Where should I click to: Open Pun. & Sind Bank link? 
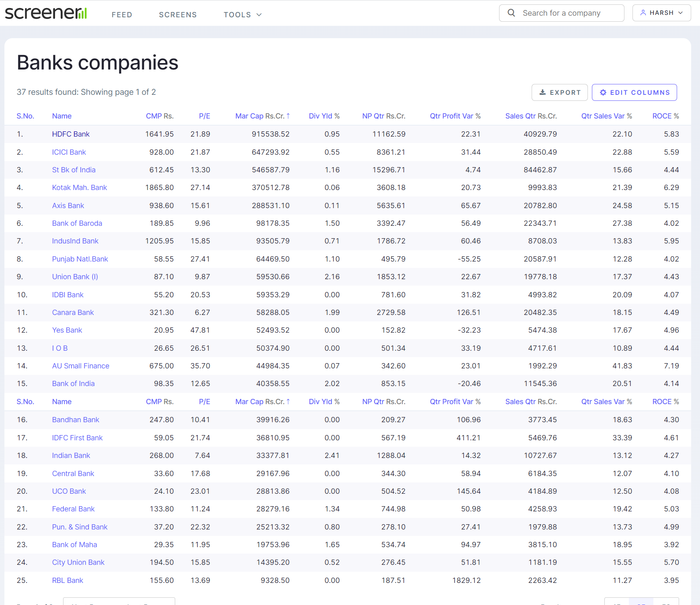[80, 527]
